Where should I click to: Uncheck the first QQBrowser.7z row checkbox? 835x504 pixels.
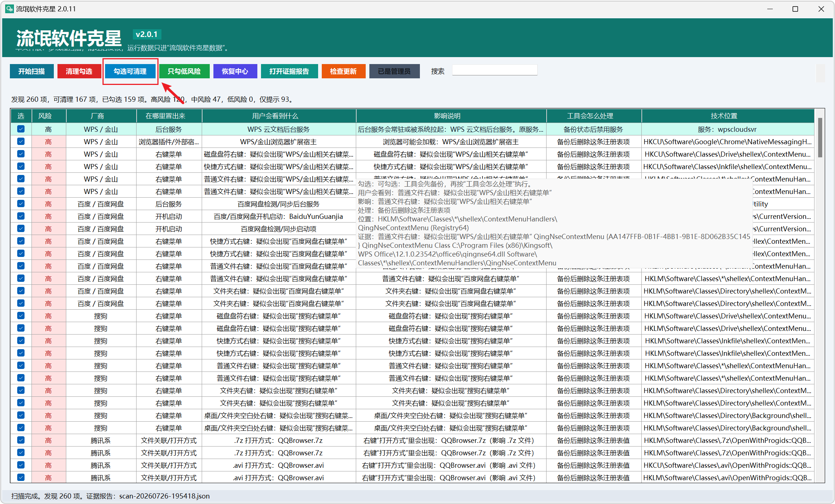click(x=21, y=440)
